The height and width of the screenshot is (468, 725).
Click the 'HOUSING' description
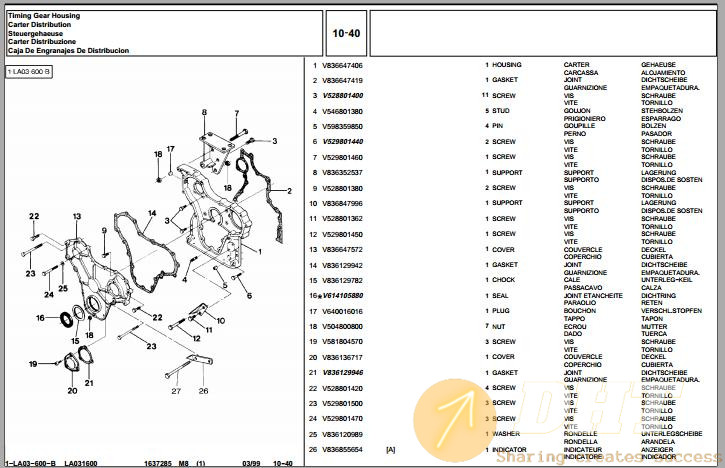click(507, 65)
